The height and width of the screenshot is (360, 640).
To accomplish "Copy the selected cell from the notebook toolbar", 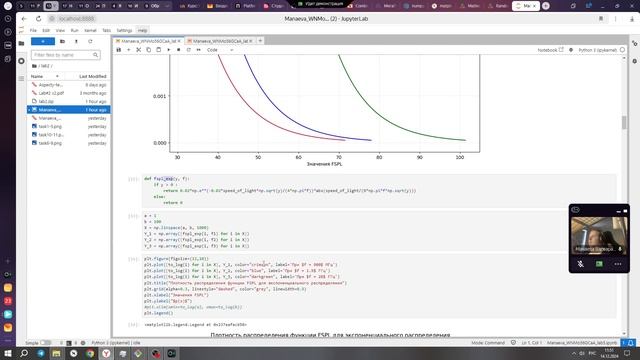I will (x=149, y=50).
